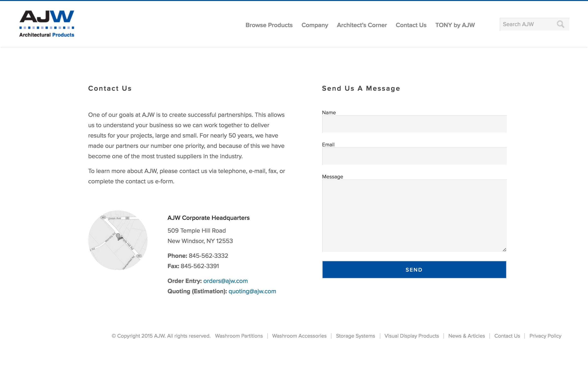
Task: Open the TONY by AJW menu
Action: [x=455, y=25]
